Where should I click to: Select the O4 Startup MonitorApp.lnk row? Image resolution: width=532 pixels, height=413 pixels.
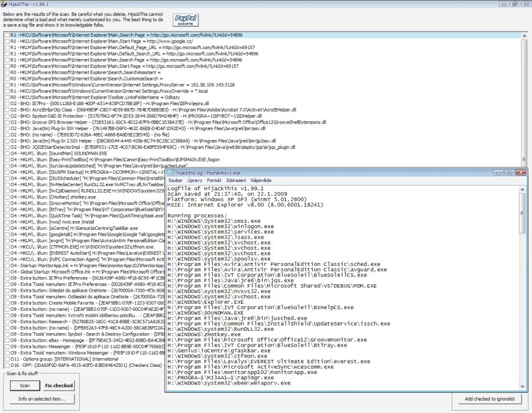point(87,265)
